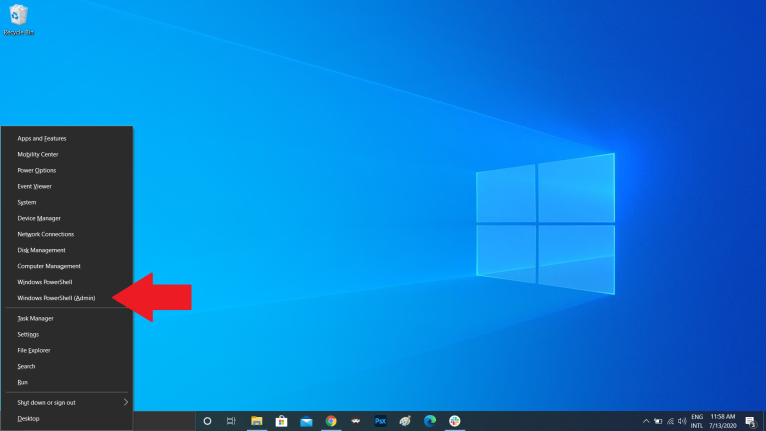Open the Mail app on taskbar
Viewport: 766px width, 431px height.
306,421
